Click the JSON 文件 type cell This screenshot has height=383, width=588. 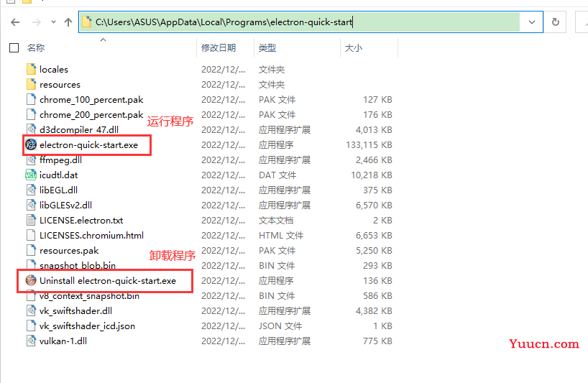pyautogui.click(x=280, y=326)
